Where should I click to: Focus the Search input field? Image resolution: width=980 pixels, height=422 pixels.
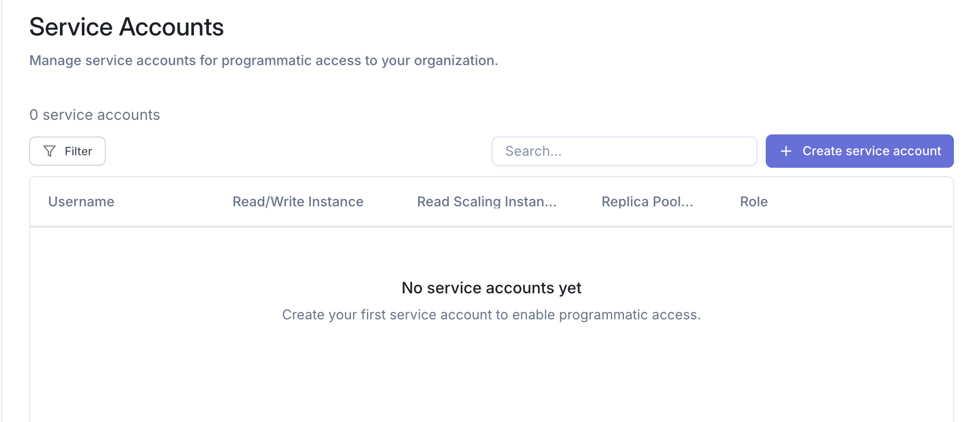pyautogui.click(x=624, y=151)
